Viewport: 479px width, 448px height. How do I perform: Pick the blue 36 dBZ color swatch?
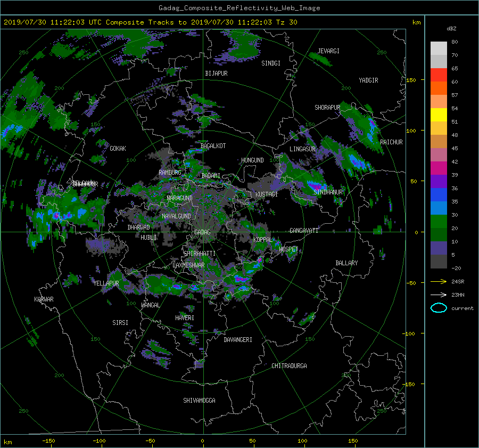(x=439, y=194)
